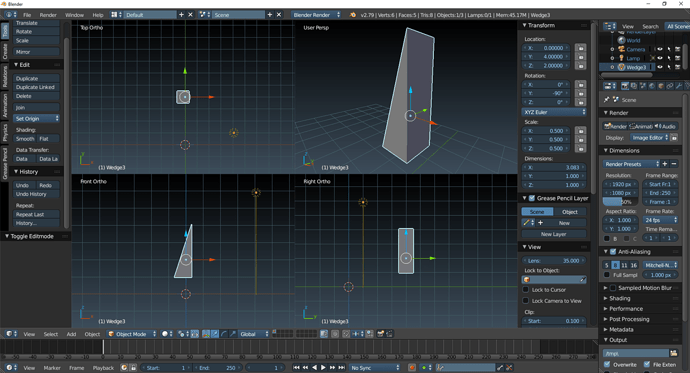690x373 pixels.
Task: Open the Object Mode selector
Action: (132, 334)
